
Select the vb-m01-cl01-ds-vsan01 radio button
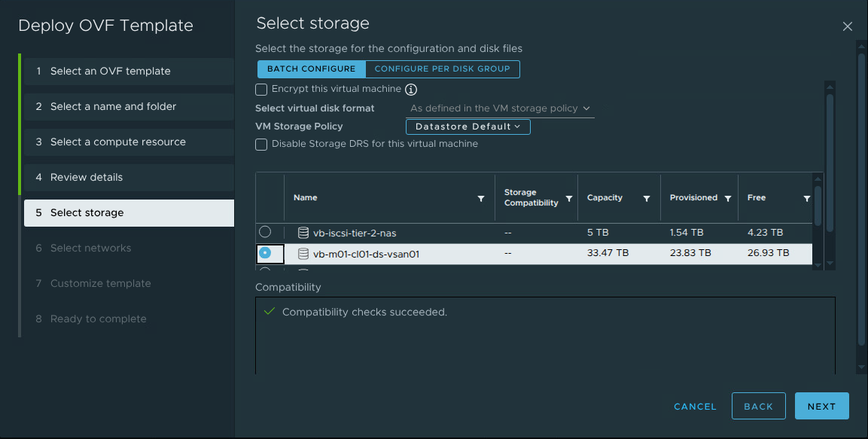click(265, 253)
